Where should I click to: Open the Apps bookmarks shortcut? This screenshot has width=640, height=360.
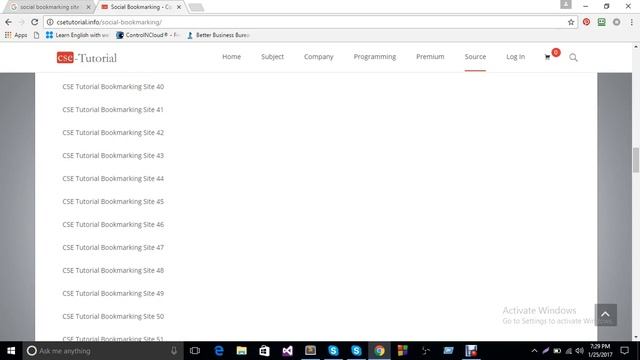coord(16,35)
